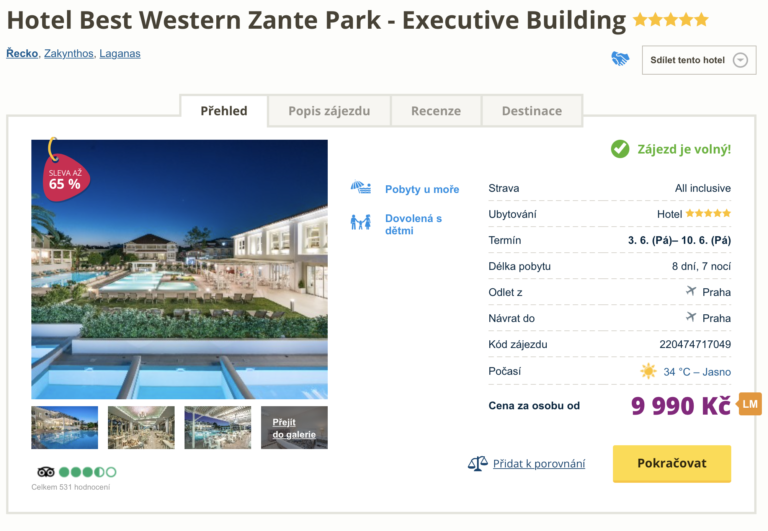This screenshot has width=768, height=531.
Task: Click the family Dovolená s dětmi icon
Action: (x=361, y=223)
